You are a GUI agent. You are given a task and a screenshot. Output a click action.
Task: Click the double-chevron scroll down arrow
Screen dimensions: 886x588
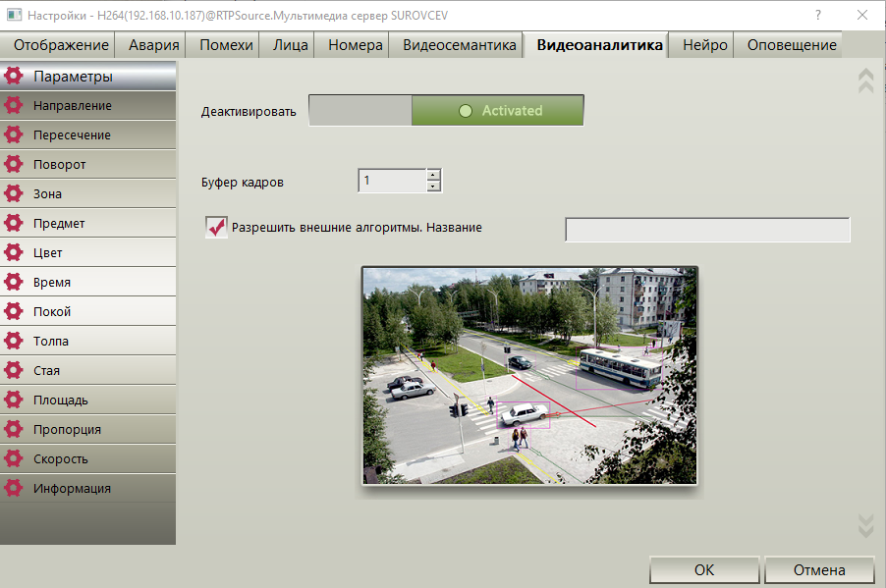[865, 525]
